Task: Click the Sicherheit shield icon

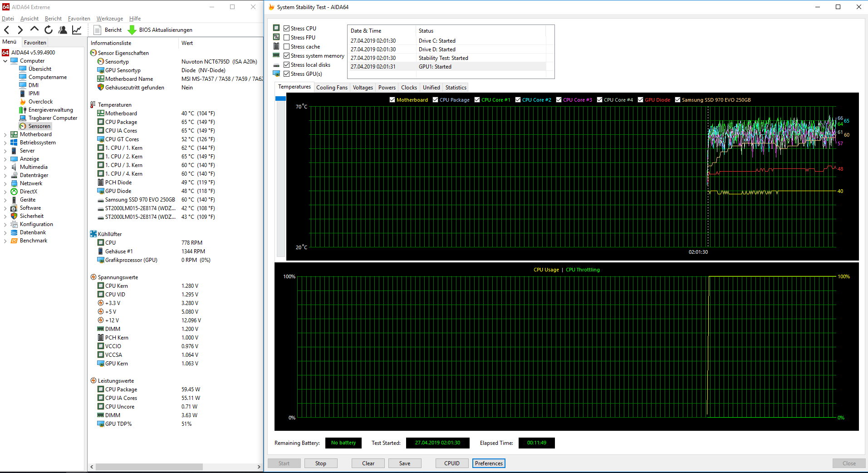Action: click(14, 216)
